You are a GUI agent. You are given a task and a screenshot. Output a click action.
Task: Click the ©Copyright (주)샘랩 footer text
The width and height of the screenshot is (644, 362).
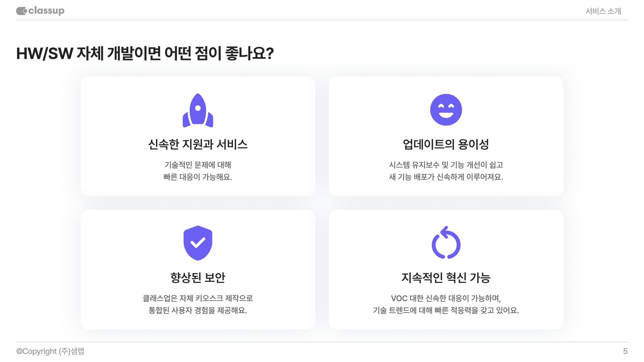(50, 351)
